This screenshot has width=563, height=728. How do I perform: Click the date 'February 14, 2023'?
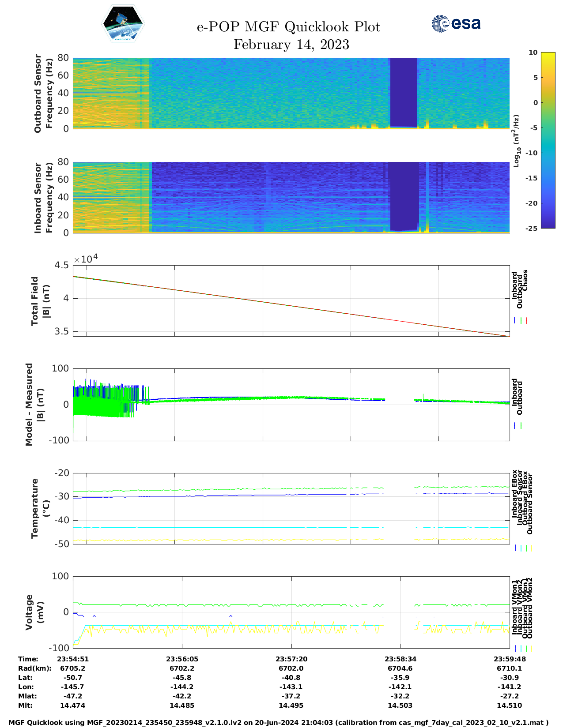(291, 45)
